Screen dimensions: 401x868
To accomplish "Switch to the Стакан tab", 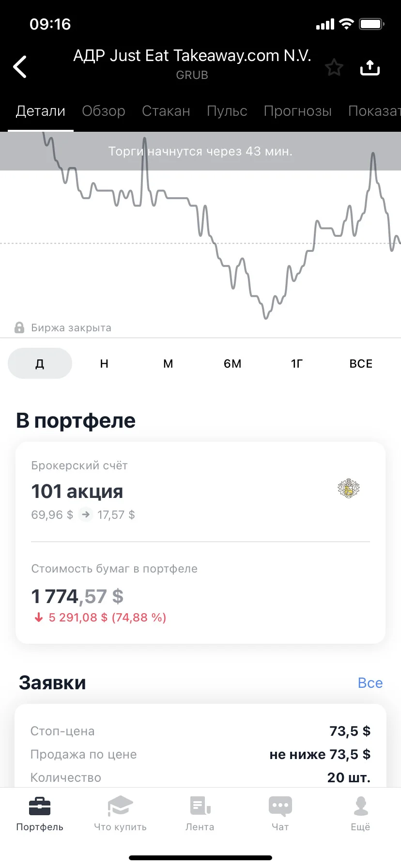I will click(x=166, y=111).
